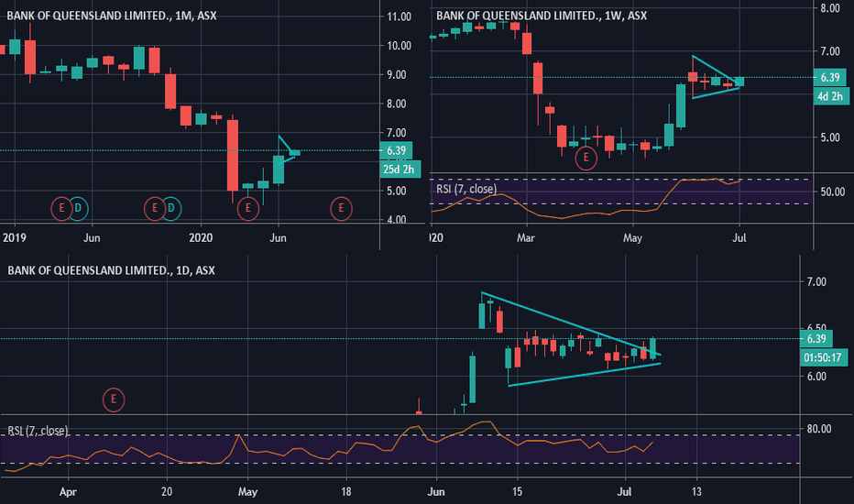
Task: Click the 80.00 value on daily RSI axis
Action: (819, 430)
